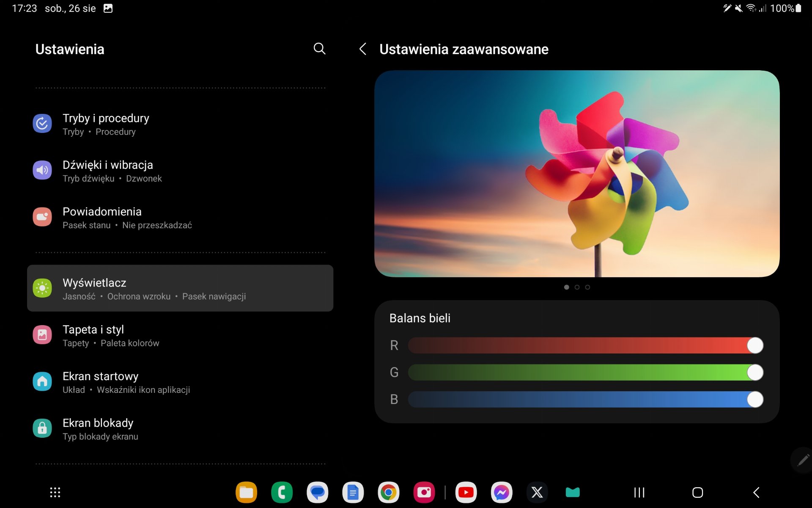Open Tapeta i styl settings
This screenshot has width=812, height=508.
(x=180, y=335)
